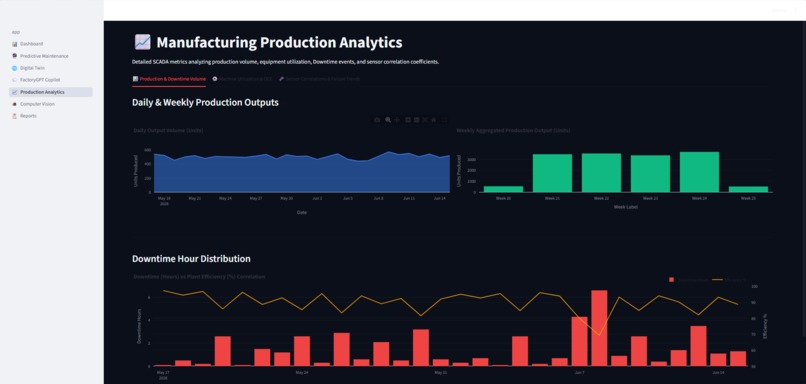Click the 'Daily Output Volume (Units)' chart title
Image resolution: width=806 pixels, height=384 pixels.
pyautogui.click(x=168, y=131)
